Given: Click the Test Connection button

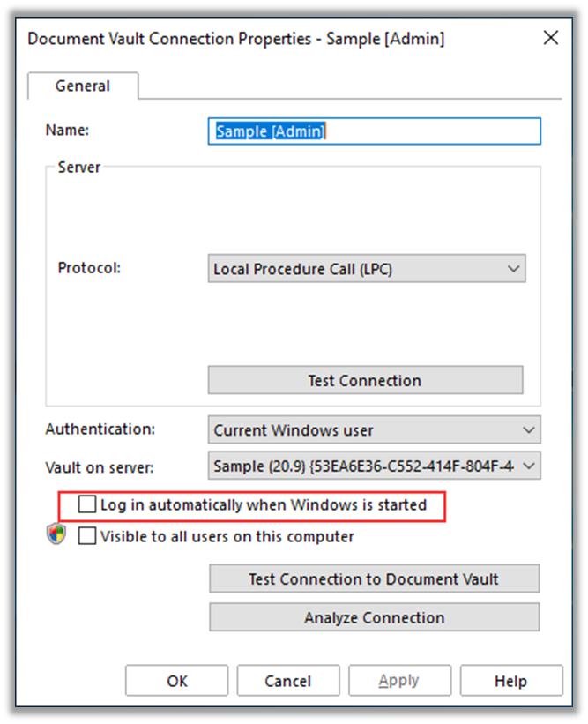Looking at the screenshot, I should point(365,380).
